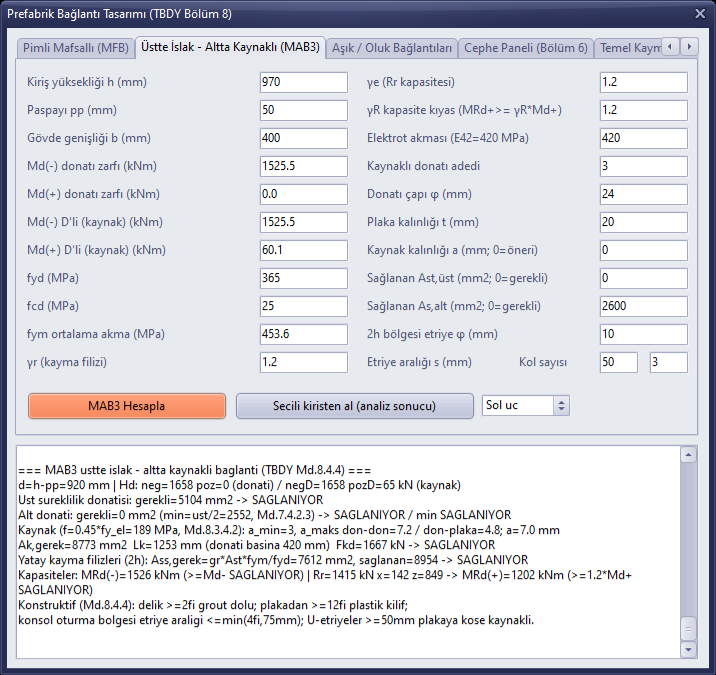Click the output scrollbar up arrow
The height and width of the screenshot is (675, 716).
(688, 455)
